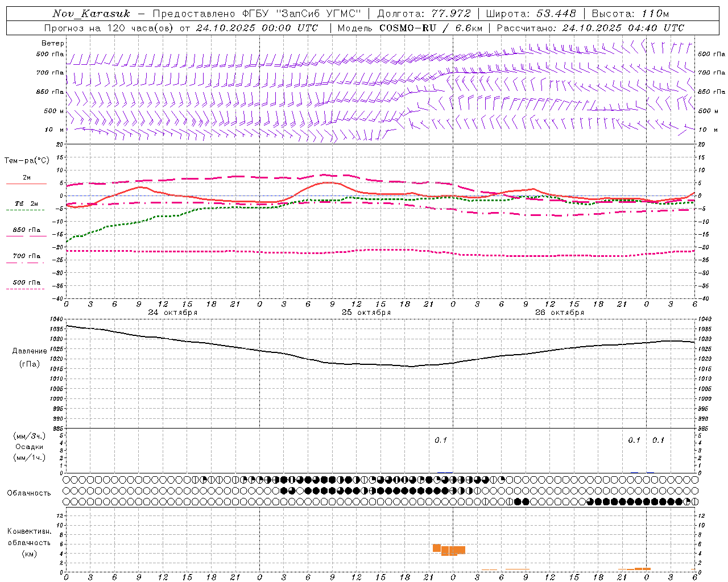Click the 'Осадки' precipitation label
The image size is (728, 582).
(30, 447)
